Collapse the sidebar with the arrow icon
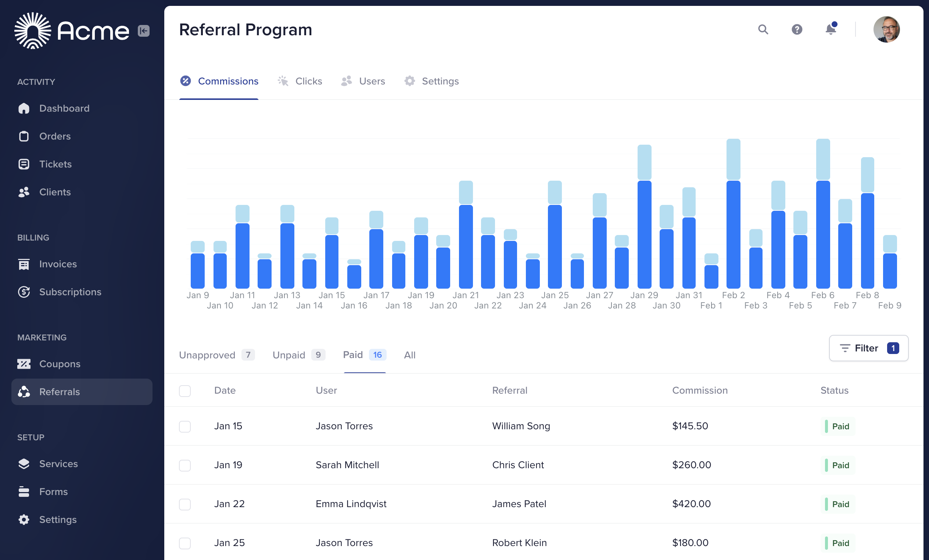 click(144, 30)
